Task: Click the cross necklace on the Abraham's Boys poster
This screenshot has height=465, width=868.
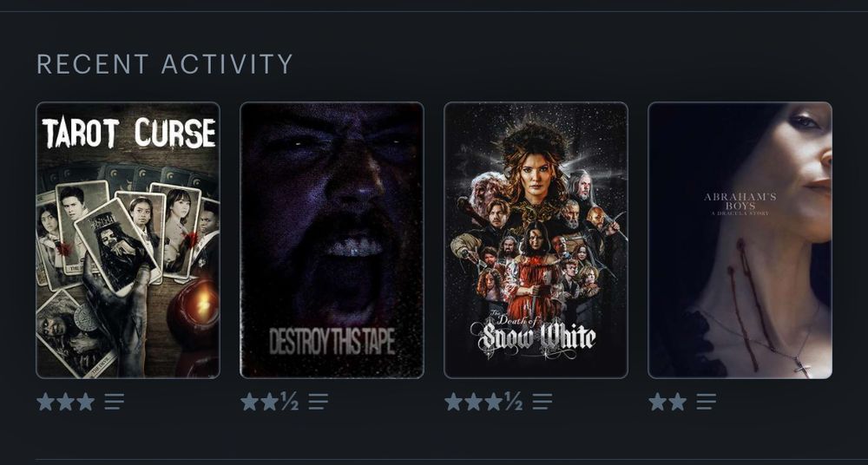Action: [801, 367]
